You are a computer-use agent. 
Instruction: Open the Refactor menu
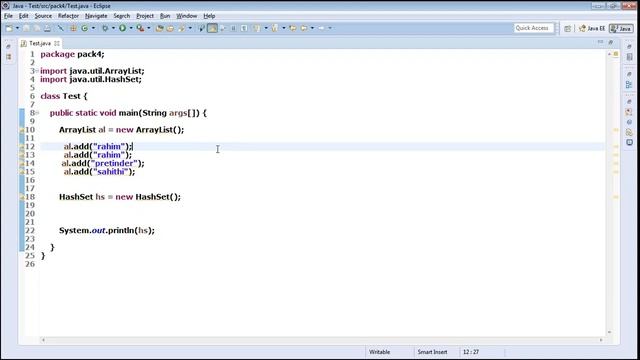click(68, 16)
